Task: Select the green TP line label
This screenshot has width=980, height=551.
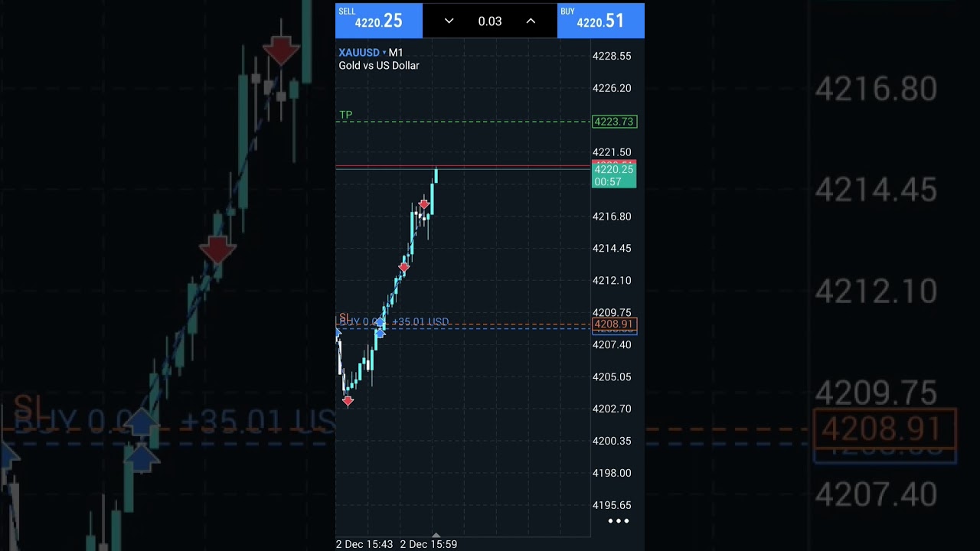Action: tap(346, 115)
